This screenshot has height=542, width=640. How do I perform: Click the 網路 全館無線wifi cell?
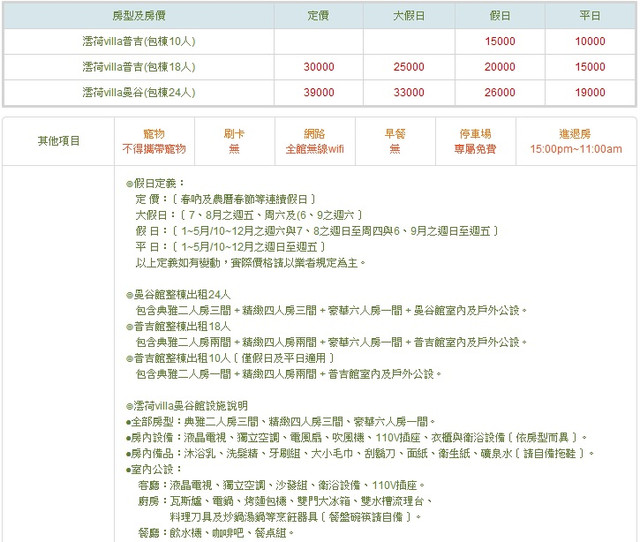click(x=315, y=141)
